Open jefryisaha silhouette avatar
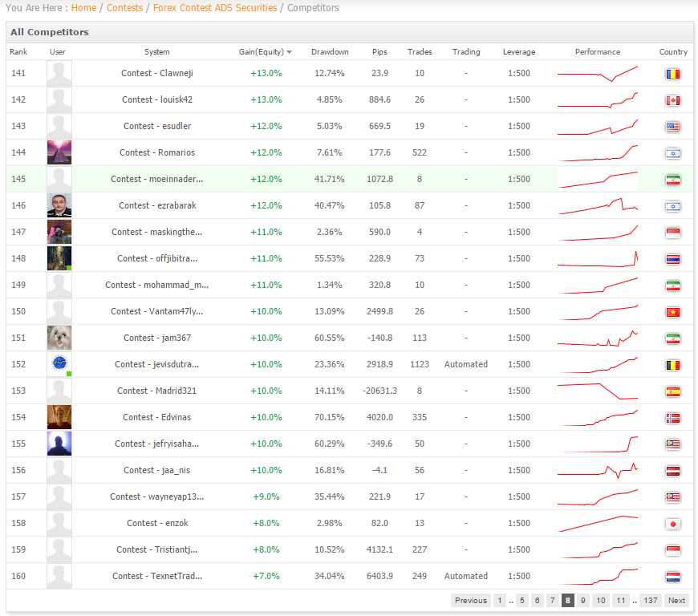 [59, 444]
